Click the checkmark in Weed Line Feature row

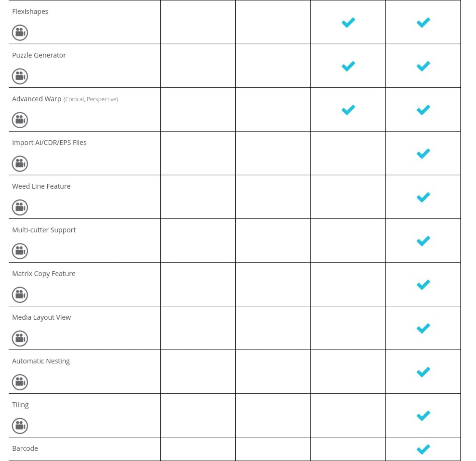tap(423, 197)
